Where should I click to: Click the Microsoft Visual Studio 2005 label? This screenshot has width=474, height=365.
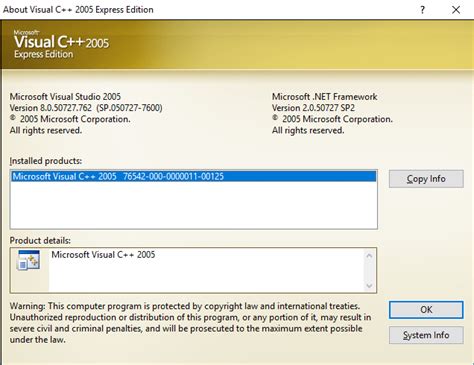(65, 97)
